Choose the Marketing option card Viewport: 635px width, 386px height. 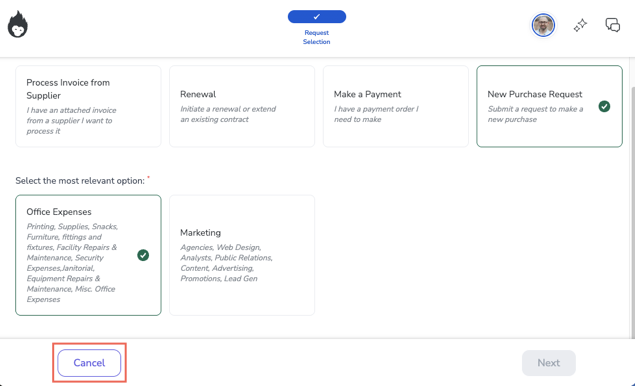(242, 255)
